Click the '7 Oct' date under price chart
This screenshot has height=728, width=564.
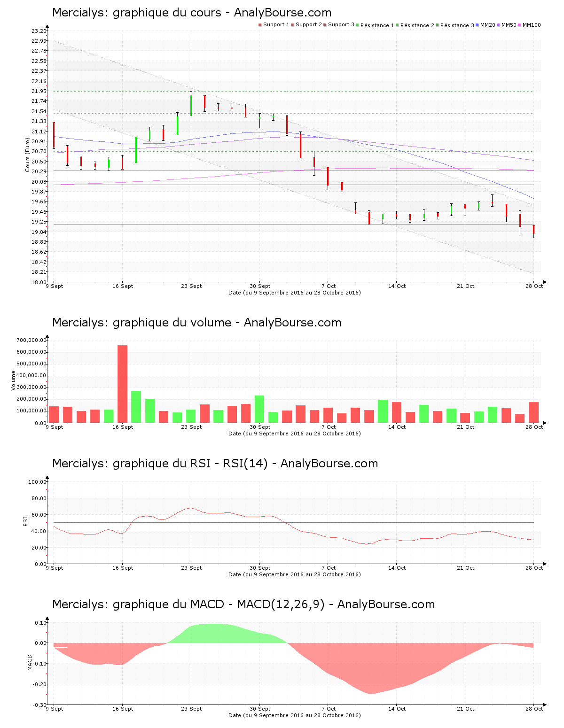329,286
